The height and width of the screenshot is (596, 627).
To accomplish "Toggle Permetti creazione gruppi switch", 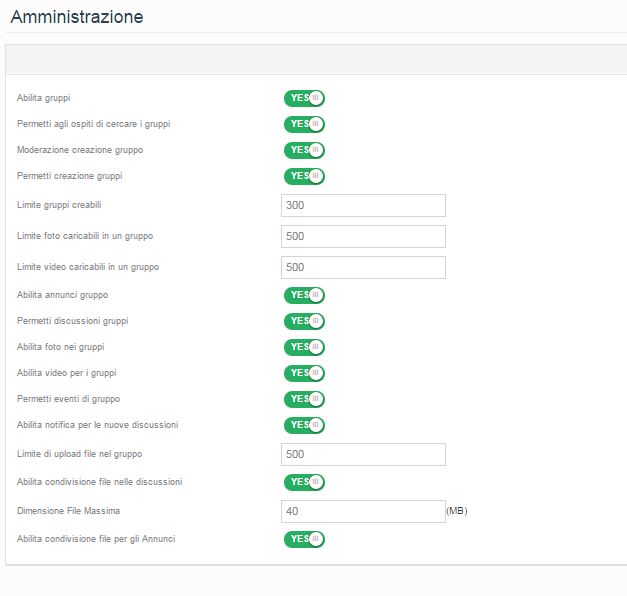I will coord(304,176).
